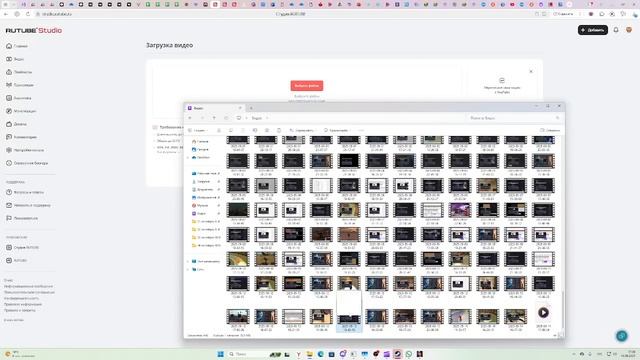The image size is (640, 360).
Task: Open Монетизация in Studio sidebar
Action: pos(21,111)
